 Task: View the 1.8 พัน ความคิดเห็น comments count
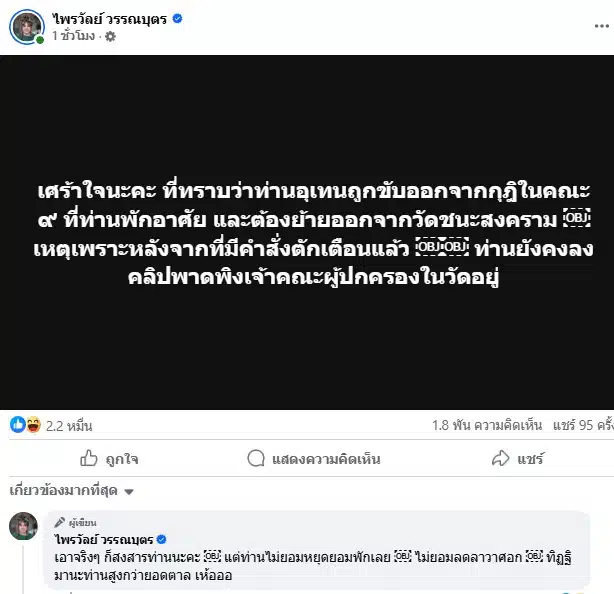(x=487, y=425)
